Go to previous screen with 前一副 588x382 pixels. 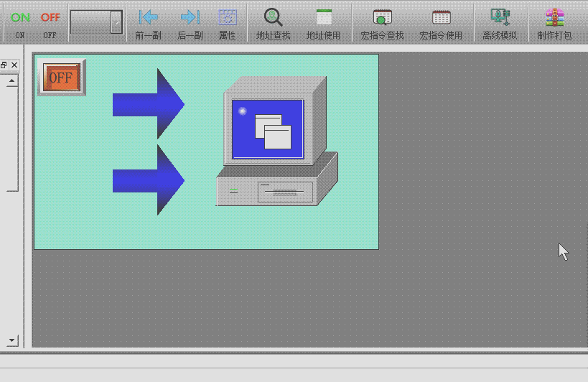click(x=148, y=22)
